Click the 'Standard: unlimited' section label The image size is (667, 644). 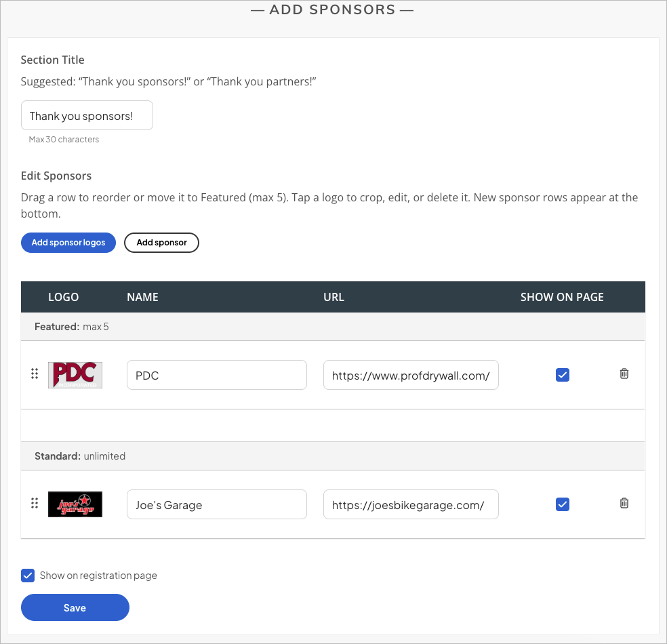[80, 456]
